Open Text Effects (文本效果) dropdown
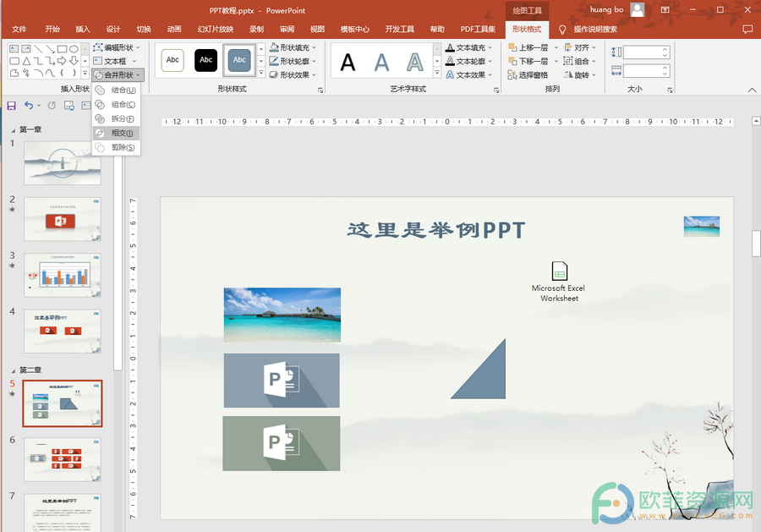The width and height of the screenshot is (761, 532). pos(468,74)
